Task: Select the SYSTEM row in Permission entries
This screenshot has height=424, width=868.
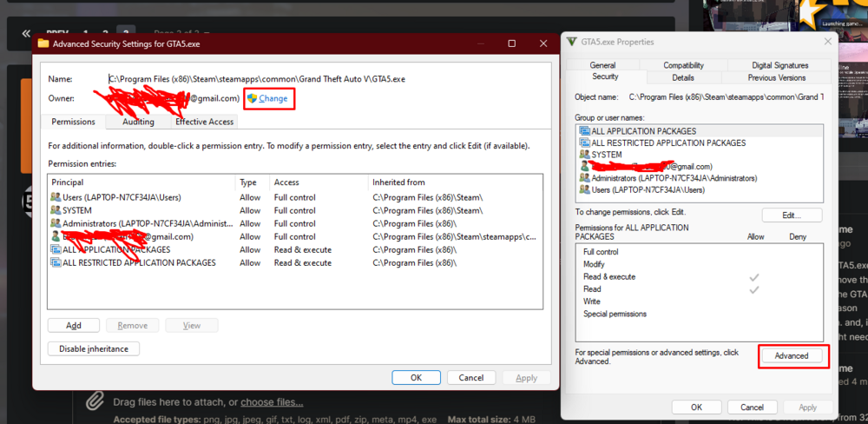Action: [x=294, y=210]
